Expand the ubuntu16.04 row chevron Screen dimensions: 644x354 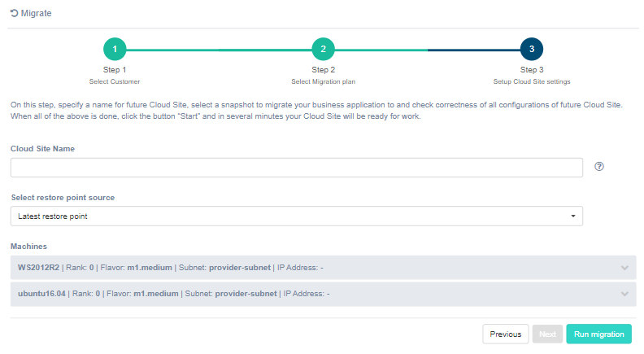point(624,294)
